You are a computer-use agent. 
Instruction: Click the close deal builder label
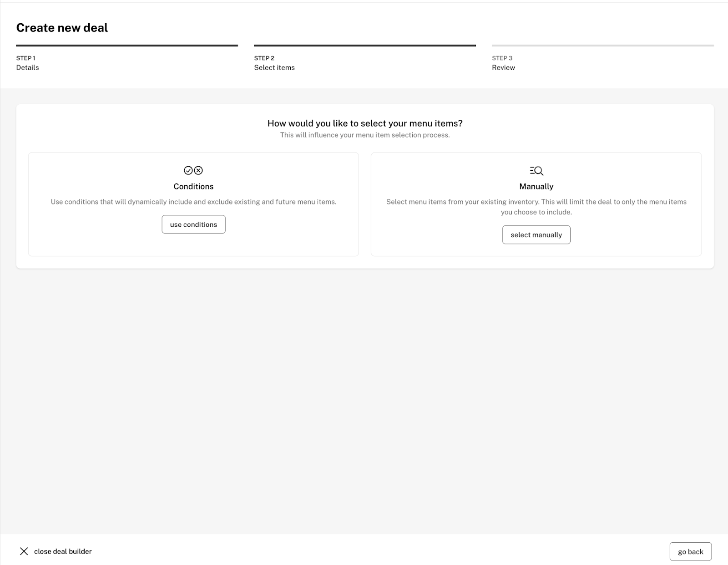coord(63,551)
